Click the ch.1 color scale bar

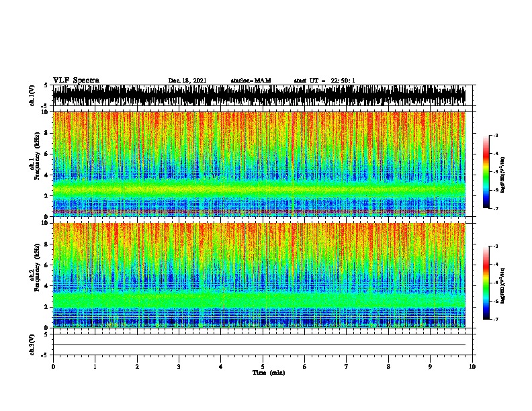(486, 172)
